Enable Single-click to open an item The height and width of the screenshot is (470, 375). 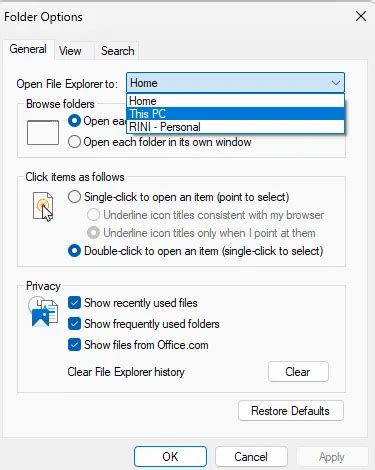[74, 197]
